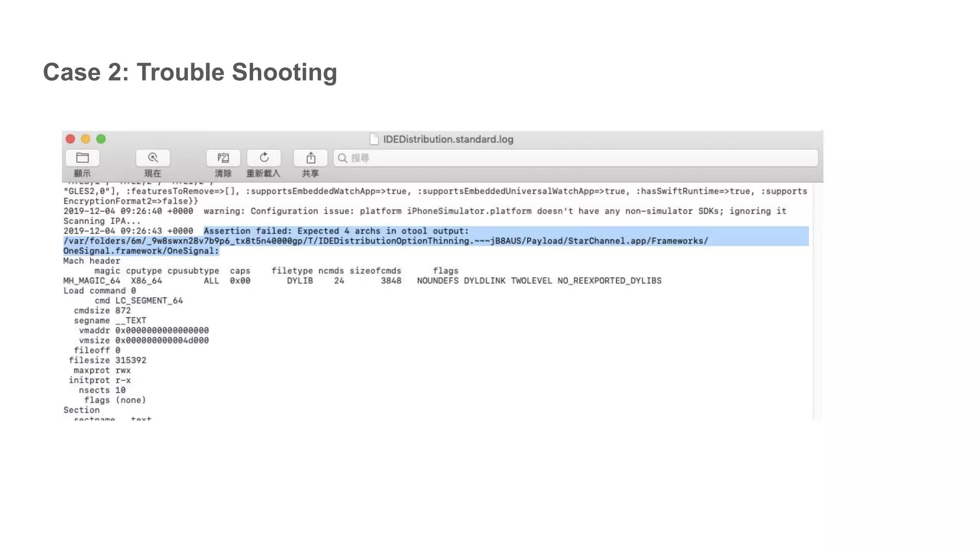Viewport: 980px width, 551px height.
Task: Click the highlighted 'Assertion failed' log line
Action: pos(336,231)
